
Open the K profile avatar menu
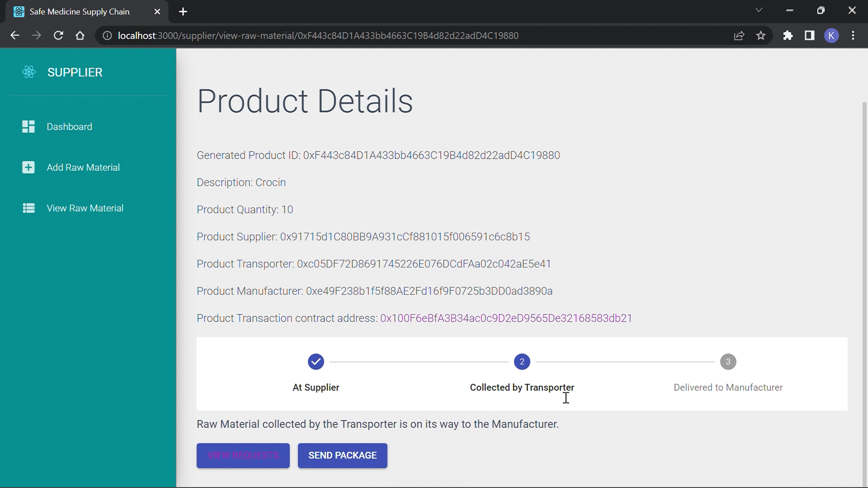coord(832,35)
